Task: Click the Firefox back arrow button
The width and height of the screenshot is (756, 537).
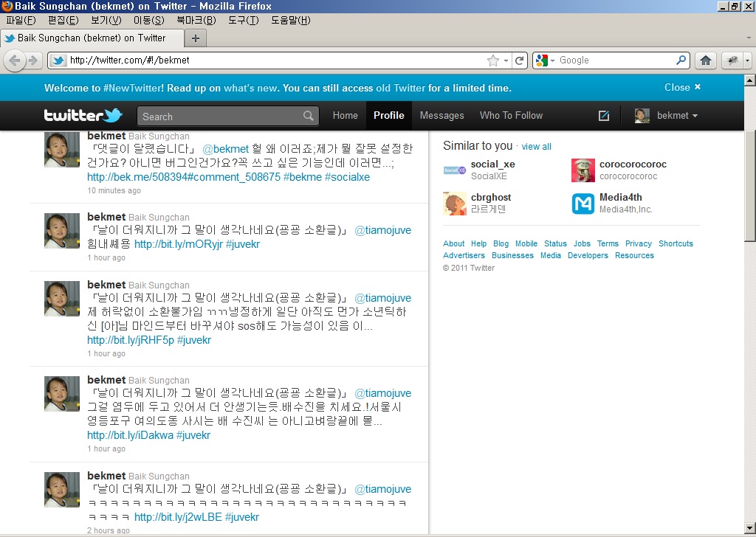Action: (15, 60)
